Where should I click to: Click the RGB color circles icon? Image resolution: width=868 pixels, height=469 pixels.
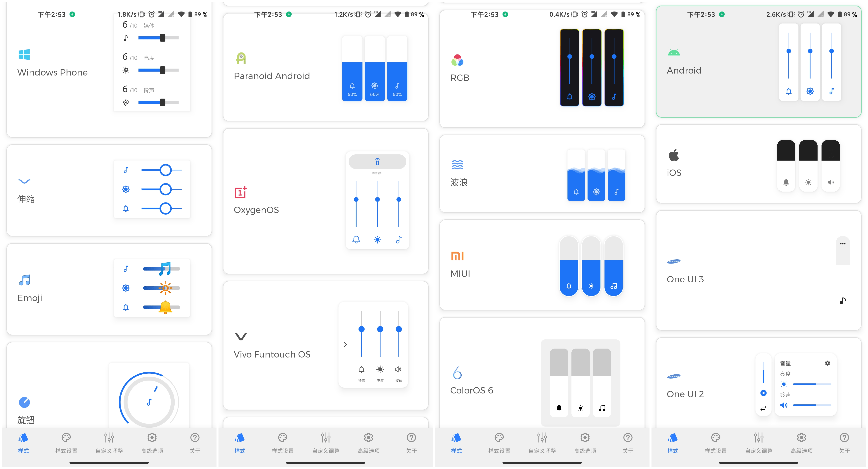click(x=457, y=60)
